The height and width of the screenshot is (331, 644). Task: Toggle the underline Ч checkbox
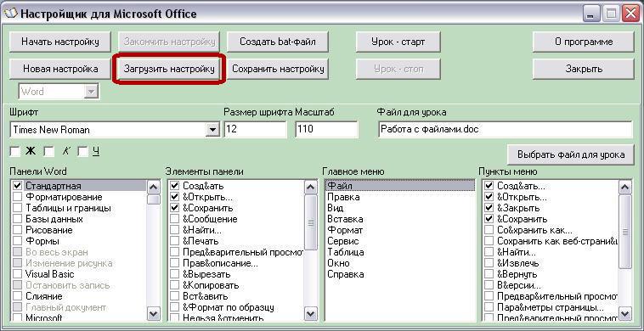tap(83, 152)
